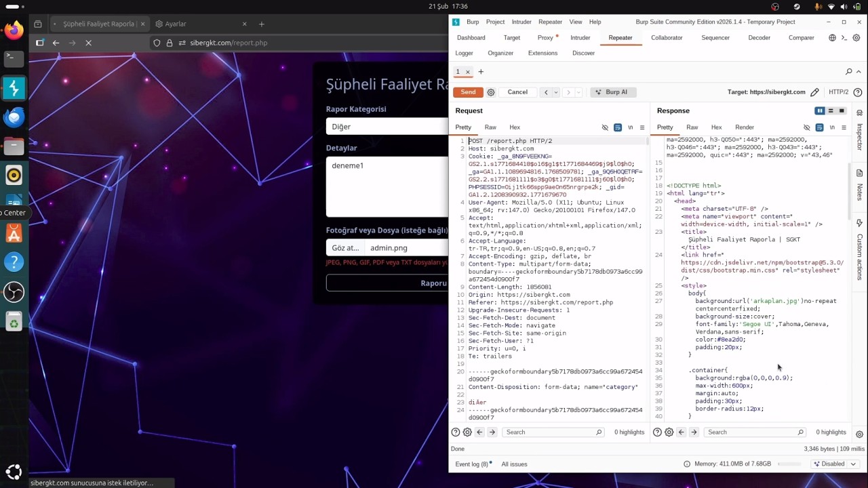Open Burp AI Disabled dropdown
868x488 pixels.
[x=835, y=464]
